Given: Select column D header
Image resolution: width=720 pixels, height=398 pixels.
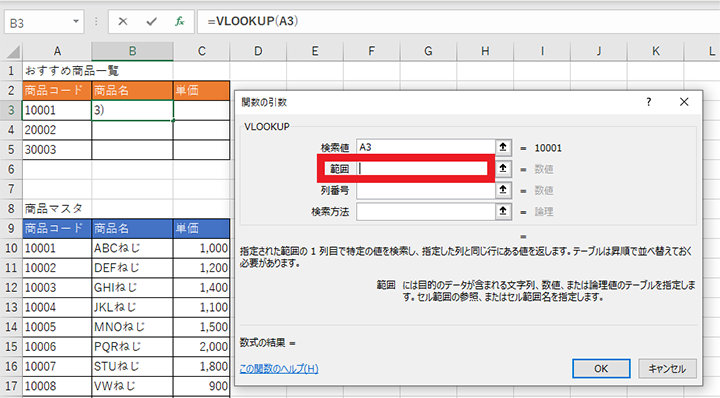Looking at the screenshot, I should click(258, 51).
